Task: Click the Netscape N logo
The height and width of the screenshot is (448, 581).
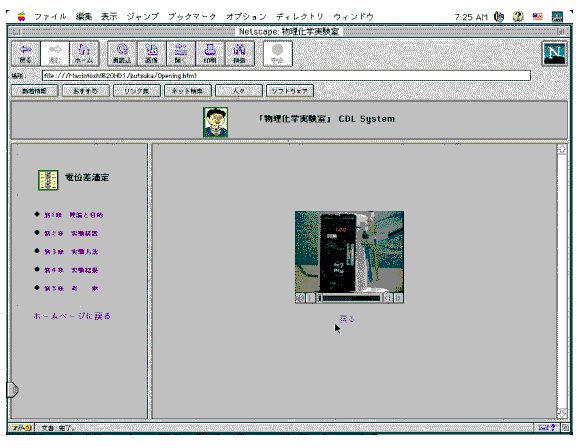Action: pos(554,54)
